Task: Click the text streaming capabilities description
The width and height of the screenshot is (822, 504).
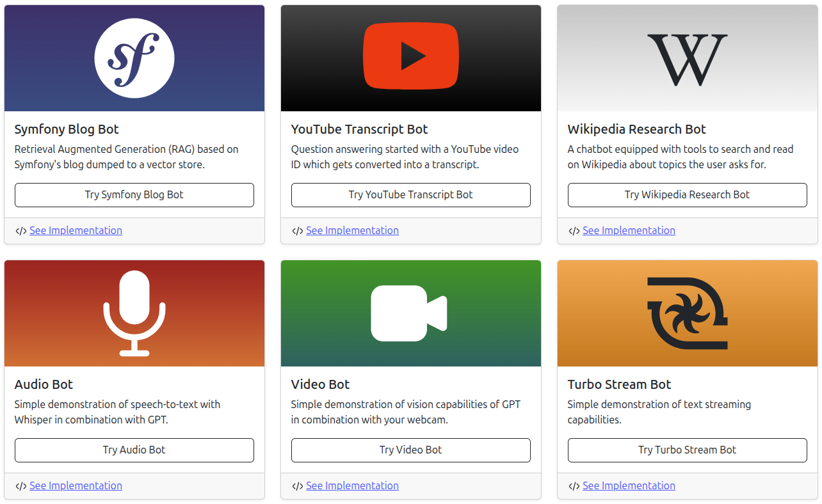Action: (x=659, y=412)
